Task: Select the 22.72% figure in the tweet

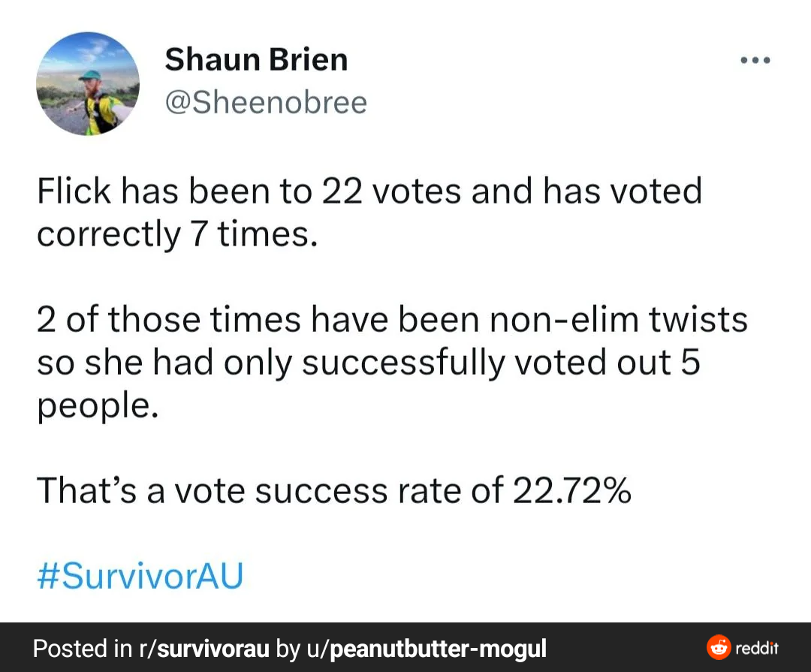Action: click(572, 490)
